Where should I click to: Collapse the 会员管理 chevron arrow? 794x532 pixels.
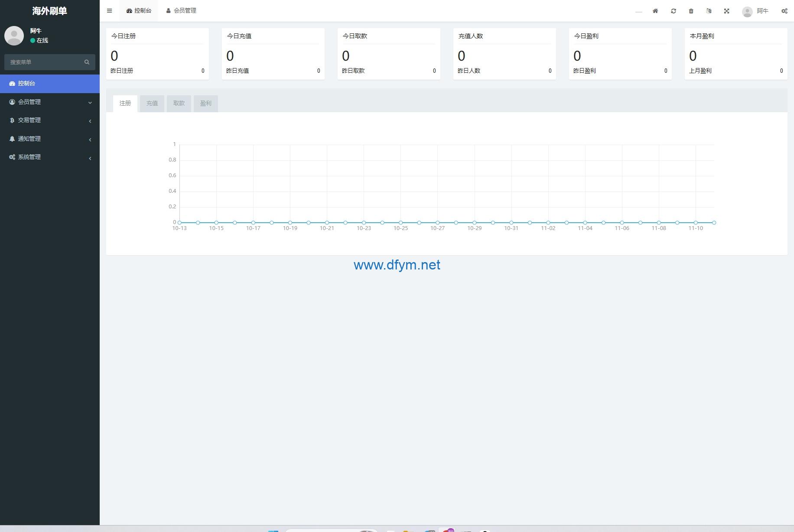pyautogui.click(x=90, y=103)
